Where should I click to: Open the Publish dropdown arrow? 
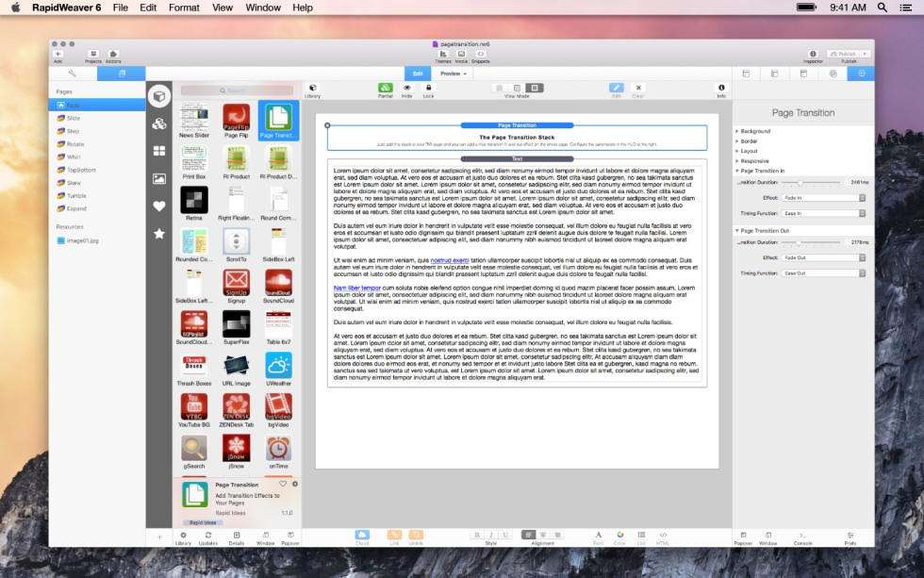coord(865,54)
